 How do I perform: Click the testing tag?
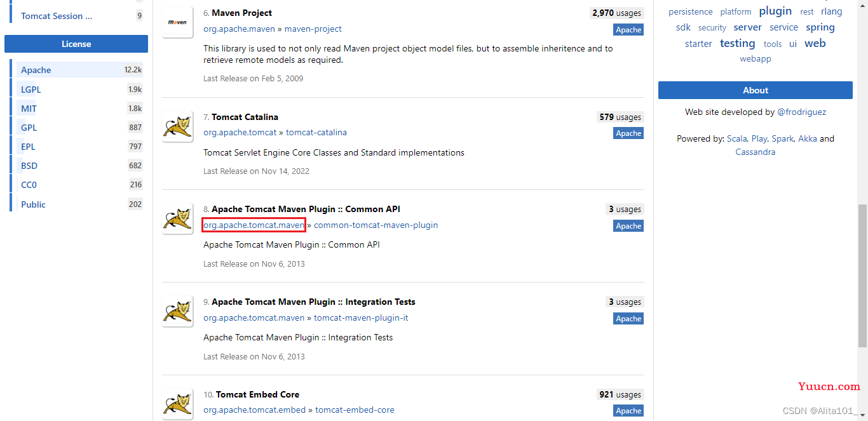click(x=738, y=43)
